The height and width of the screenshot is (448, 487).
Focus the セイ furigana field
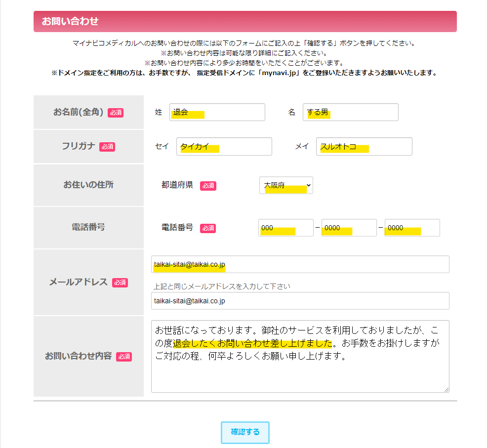[x=224, y=146]
